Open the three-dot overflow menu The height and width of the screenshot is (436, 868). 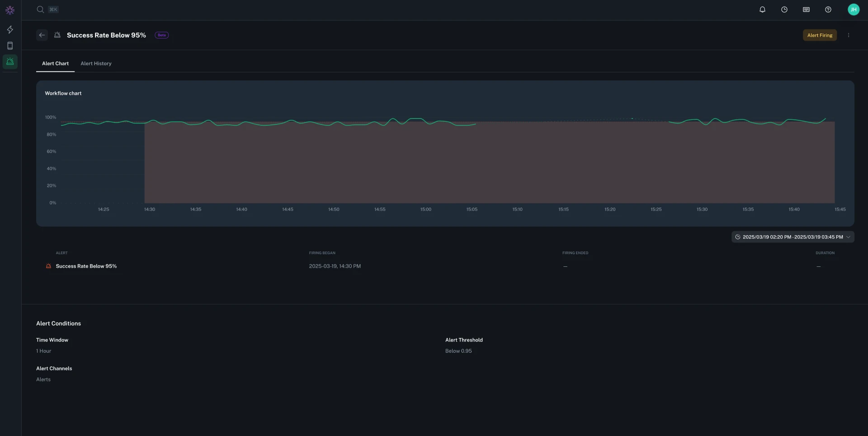[849, 35]
